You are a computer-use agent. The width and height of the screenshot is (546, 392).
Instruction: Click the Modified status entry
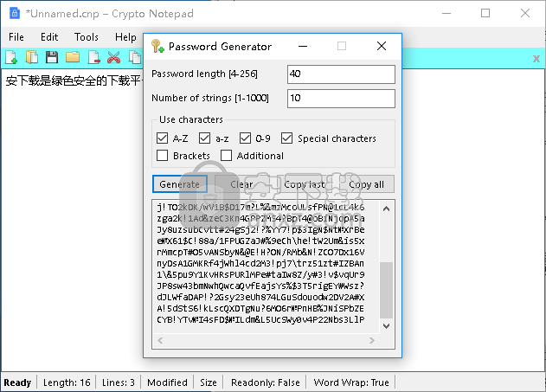[168, 382]
